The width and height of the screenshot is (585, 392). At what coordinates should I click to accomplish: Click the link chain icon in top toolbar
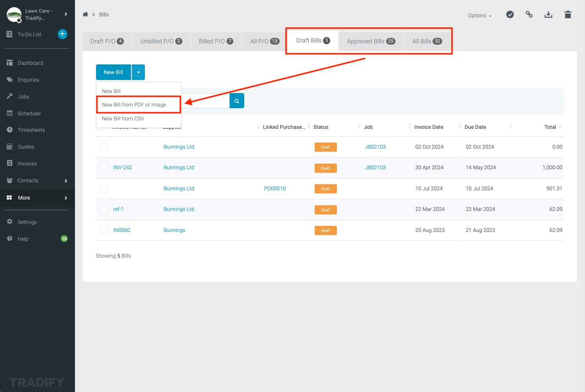point(529,15)
